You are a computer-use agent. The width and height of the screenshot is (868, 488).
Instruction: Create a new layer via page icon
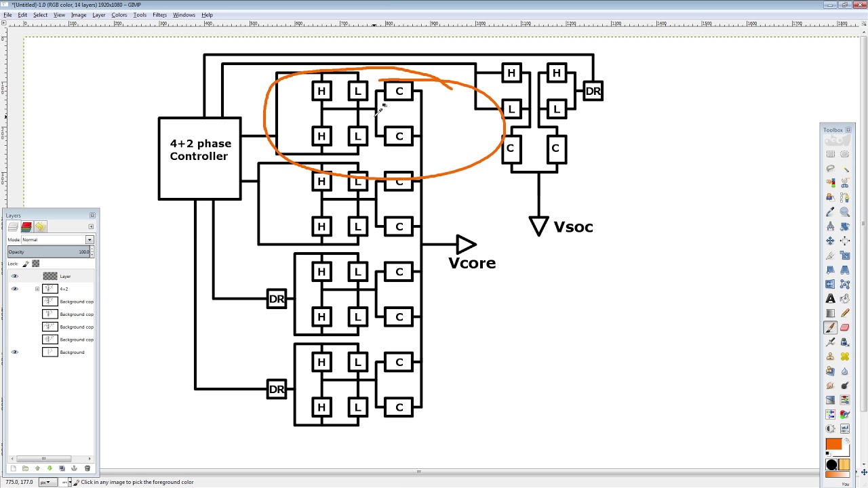[13, 468]
